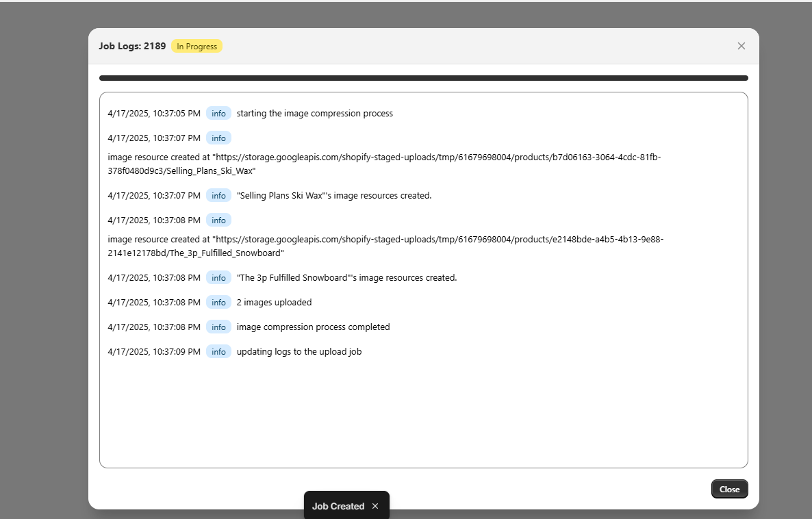Select the info badge for Selling Plans Ski Wax log
Image resolution: width=812 pixels, height=519 pixels.
point(218,195)
